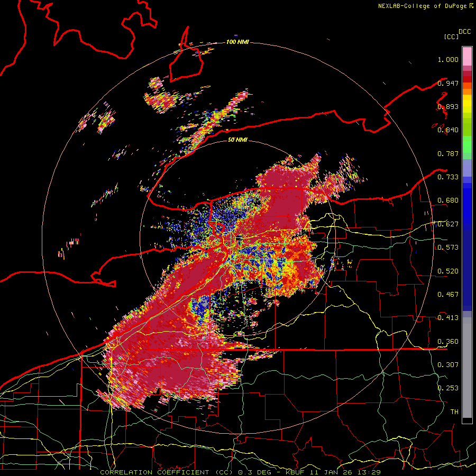Click the 0.360 scale value

[x=448, y=342]
